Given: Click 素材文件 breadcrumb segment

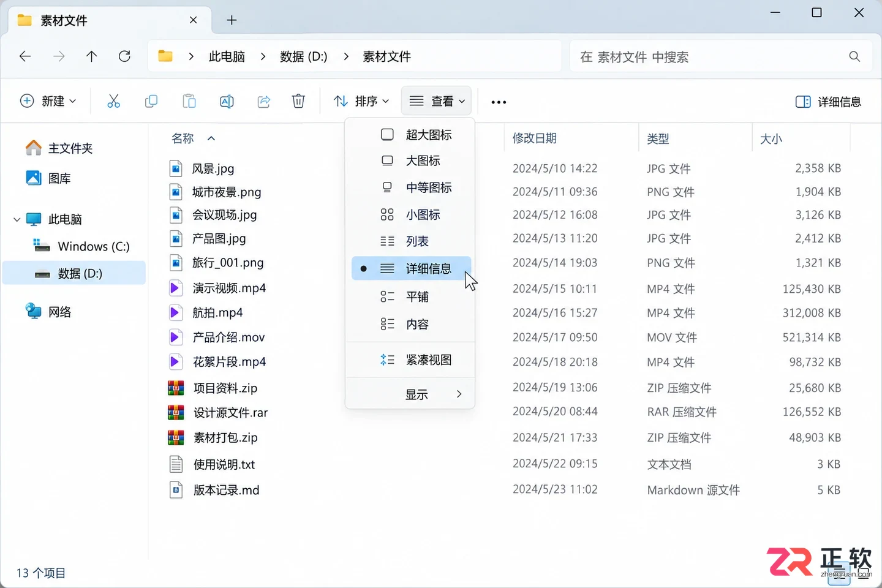Looking at the screenshot, I should coord(386,56).
